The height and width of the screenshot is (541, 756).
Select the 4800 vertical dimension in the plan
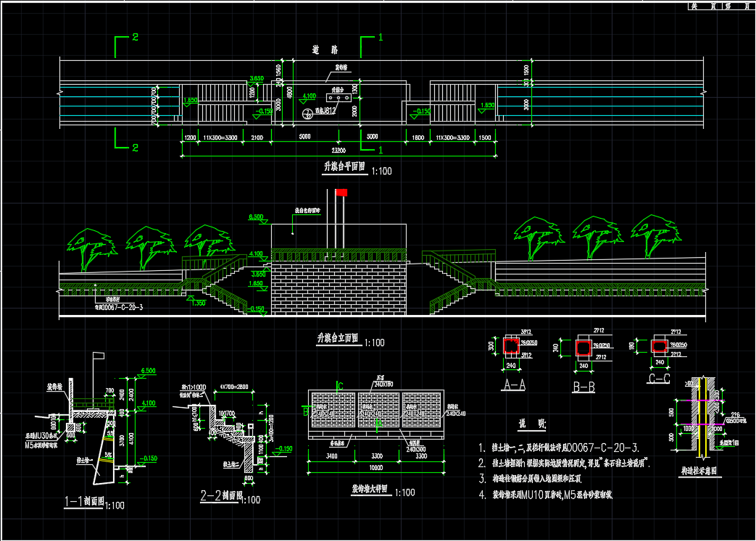point(290,92)
